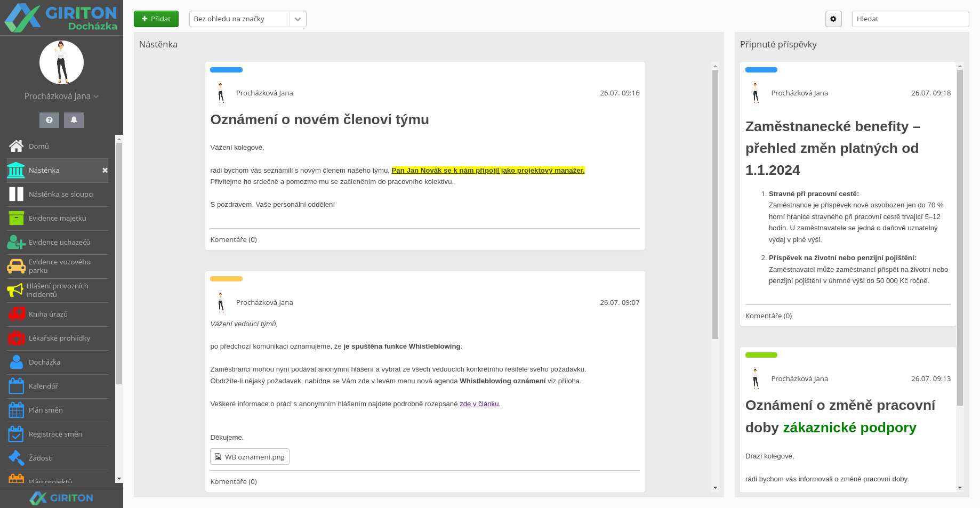Click the Přidat add post button
This screenshot has height=508, width=980.
point(156,19)
